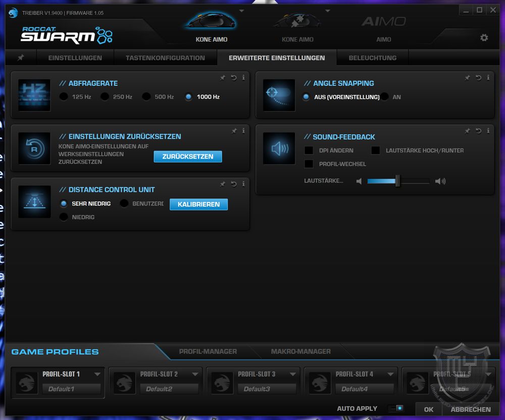This screenshot has height=420, width=505.
Task: Cancel changes with ABBRECHEN
Action: (x=471, y=409)
